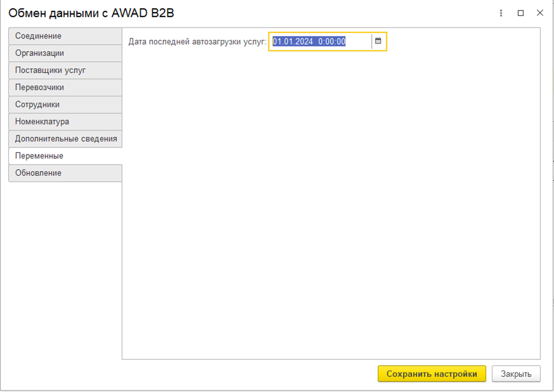Screen dimensions: 554x392
Task: Open the three-dot more options menu
Action: [x=501, y=13]
